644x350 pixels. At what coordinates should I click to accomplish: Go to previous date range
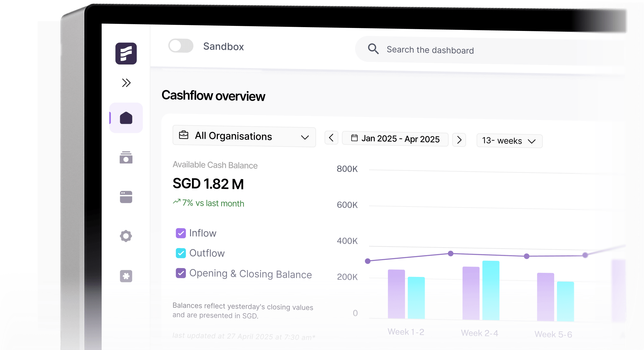click(x=331, y=138)
